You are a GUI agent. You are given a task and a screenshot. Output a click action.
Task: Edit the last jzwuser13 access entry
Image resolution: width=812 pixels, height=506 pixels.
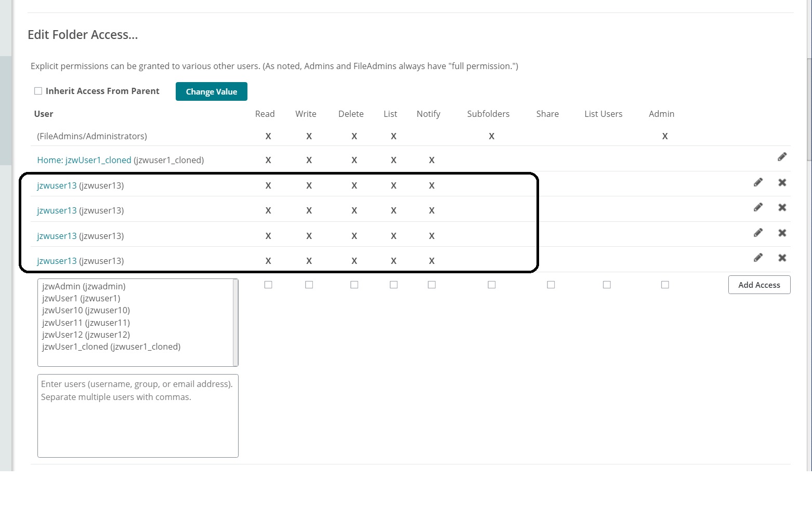click(x=758, y=258)
